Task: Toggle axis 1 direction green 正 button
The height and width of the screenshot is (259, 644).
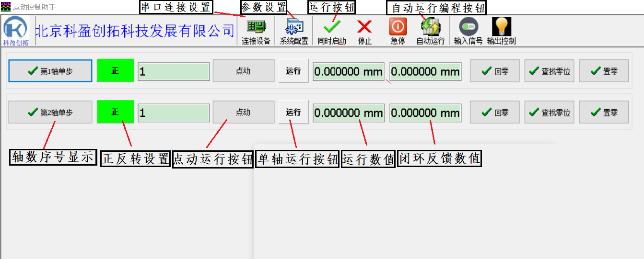Action: [115, 71]
